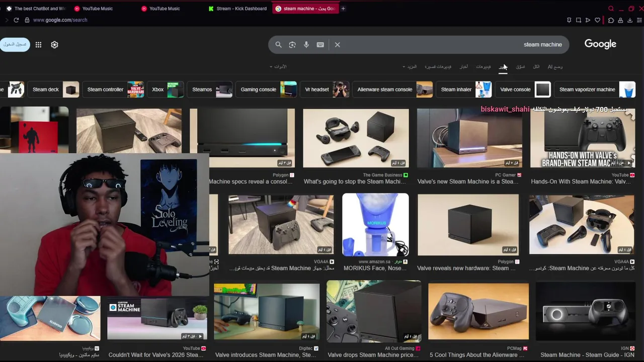This screenshot has width=644, height=362.
Task: Open link "Couldn't Wait for Valve's 2026 Stea..."
Action: pyautogui.click(x=156, y=355)
